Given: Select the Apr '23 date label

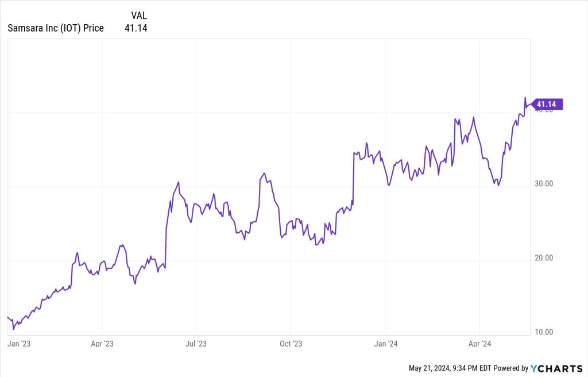Looking at the screenshot, I should coord(102,344).
